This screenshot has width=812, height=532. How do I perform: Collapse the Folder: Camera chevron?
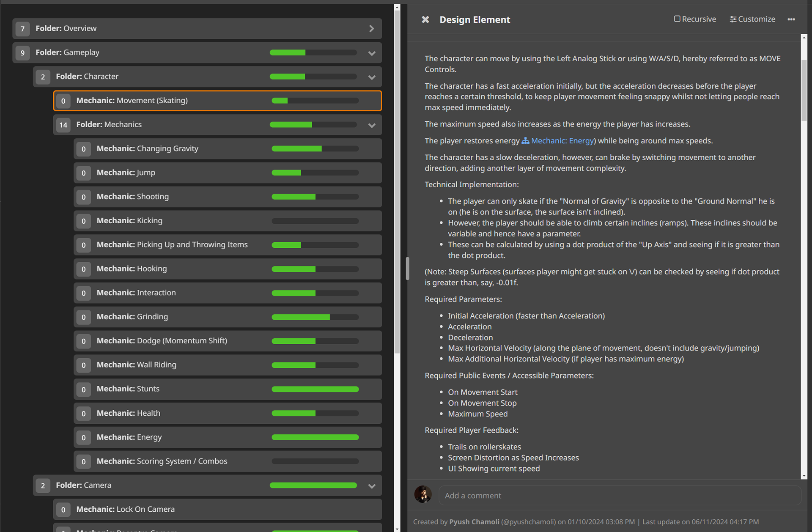371,486
